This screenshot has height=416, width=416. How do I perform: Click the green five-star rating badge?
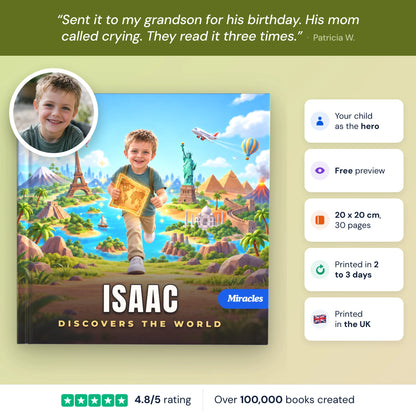coord(94,400)
